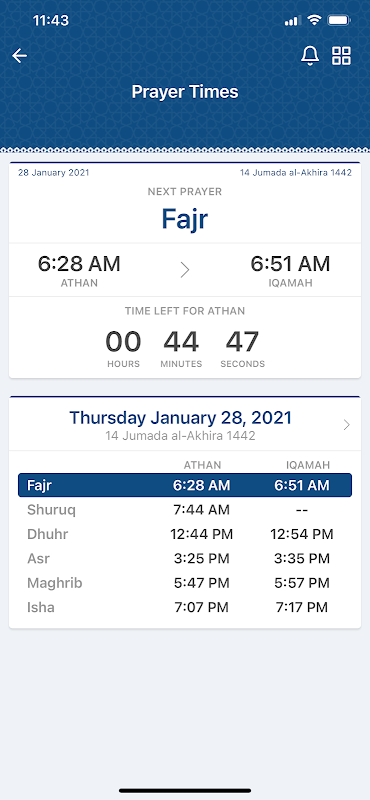Tap the Wi-Fi status icon

tap(314, 20)
